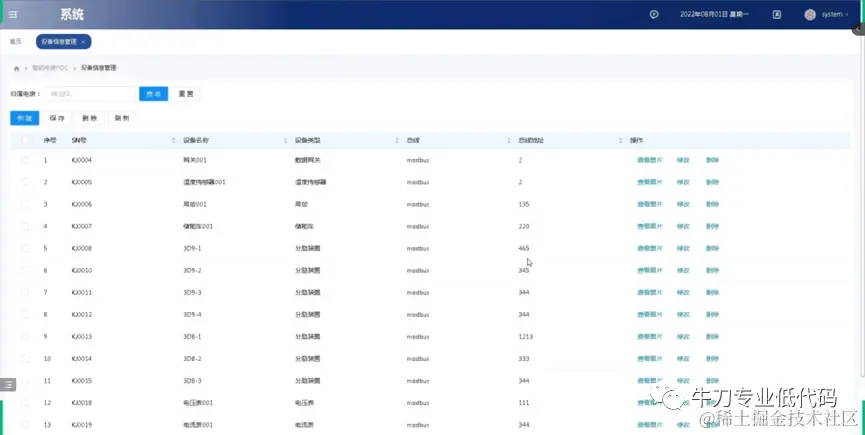Check the checkbox for row KJ0006

25,204
